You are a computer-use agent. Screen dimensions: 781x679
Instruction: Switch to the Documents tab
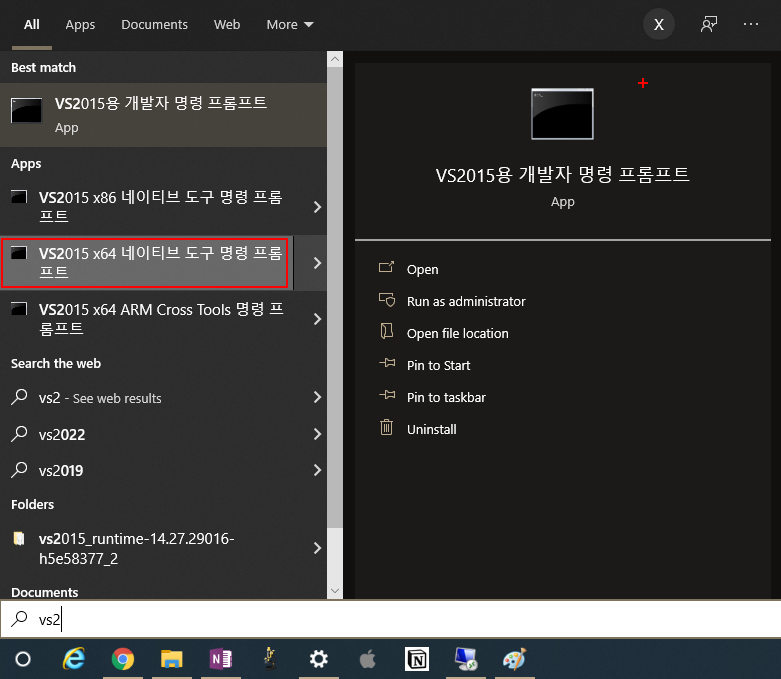(154, 24)
